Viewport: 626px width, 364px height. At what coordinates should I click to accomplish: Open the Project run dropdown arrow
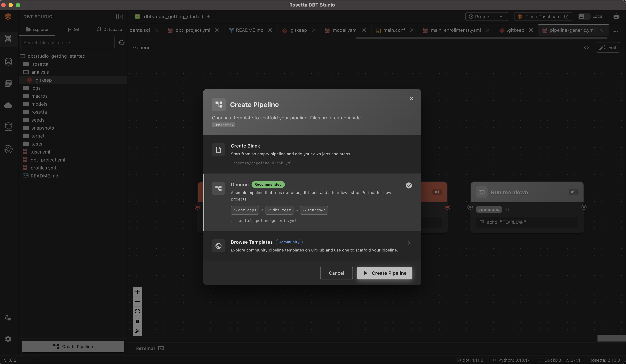pos(501,17)
